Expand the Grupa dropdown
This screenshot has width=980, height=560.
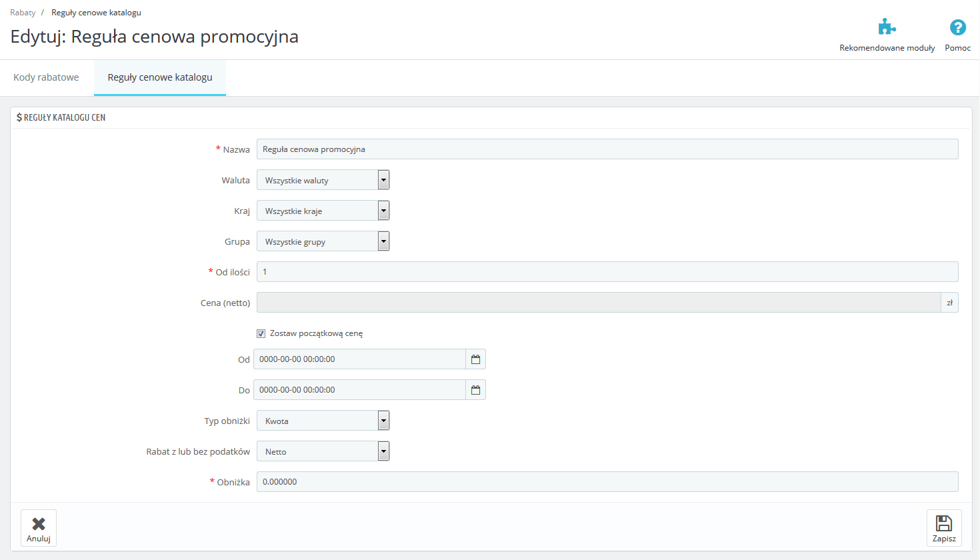[x=323, y=241]
